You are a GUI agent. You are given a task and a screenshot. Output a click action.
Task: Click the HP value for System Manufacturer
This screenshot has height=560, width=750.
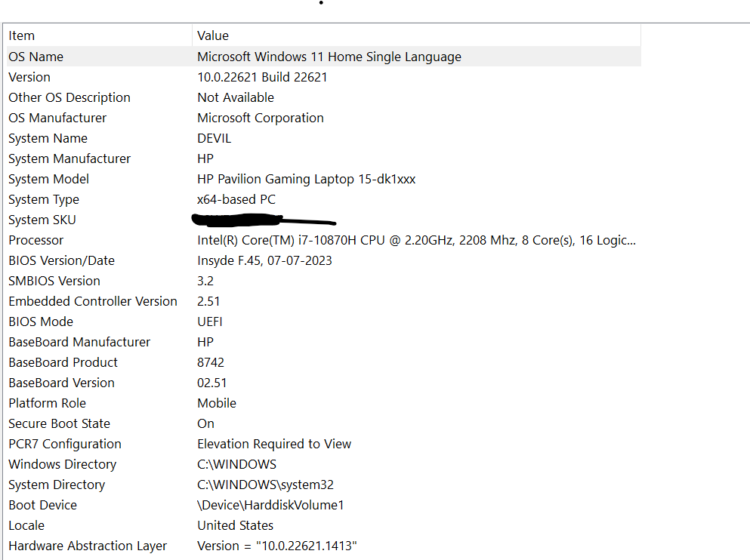pyautogui.click(x=205, y=158)
